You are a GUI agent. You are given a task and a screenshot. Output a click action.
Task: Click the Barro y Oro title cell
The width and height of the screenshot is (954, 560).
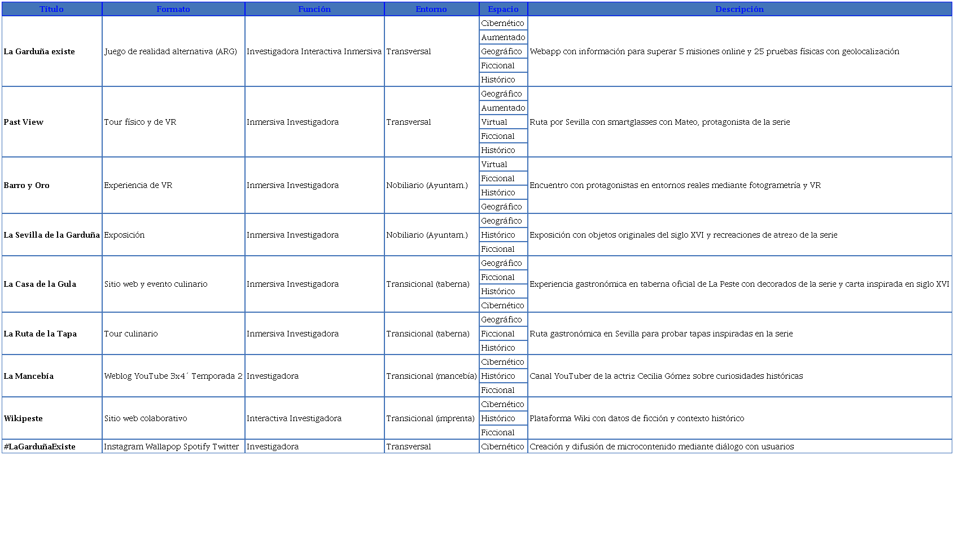(27, 185)
